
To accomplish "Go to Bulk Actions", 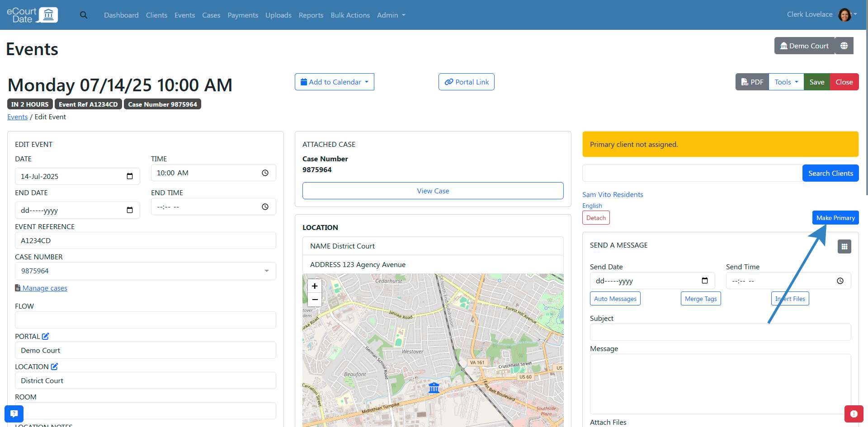I will [350, 15].
